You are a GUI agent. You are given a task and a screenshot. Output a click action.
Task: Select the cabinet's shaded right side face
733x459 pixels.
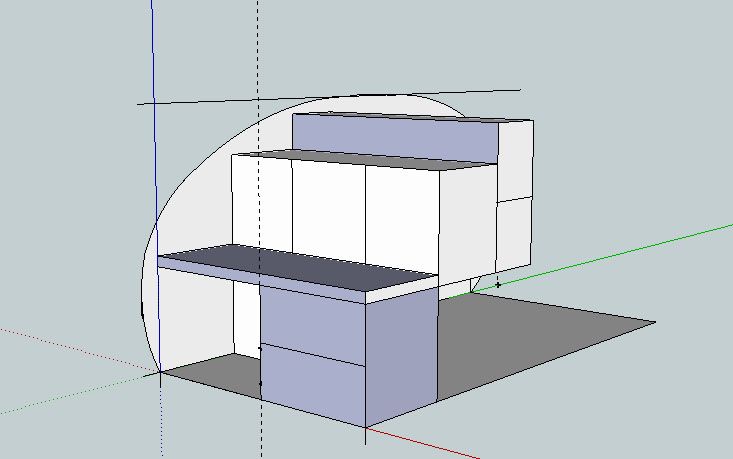pos(402,356)
